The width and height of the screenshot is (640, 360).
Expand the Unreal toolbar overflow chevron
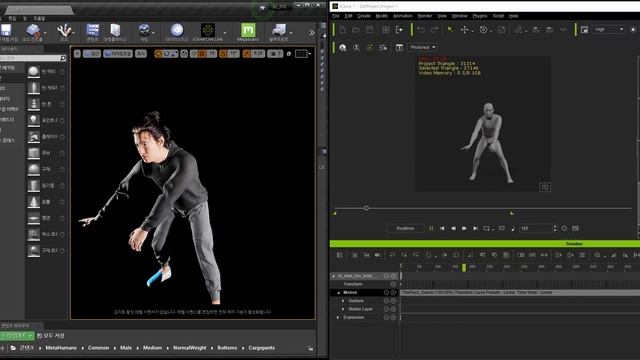coord(311,32)
